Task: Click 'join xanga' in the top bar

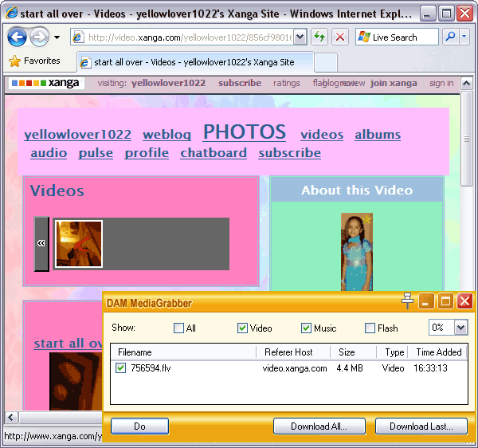Action: [x=394, y=83]
